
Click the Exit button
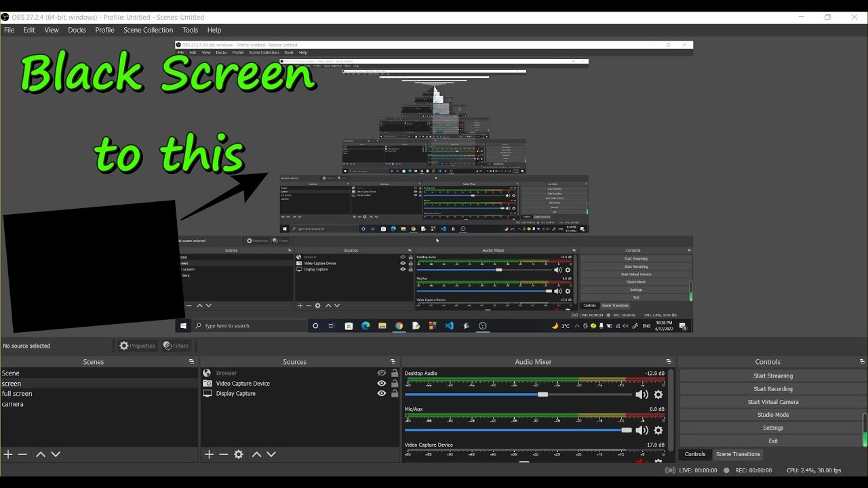click(773, 441)
